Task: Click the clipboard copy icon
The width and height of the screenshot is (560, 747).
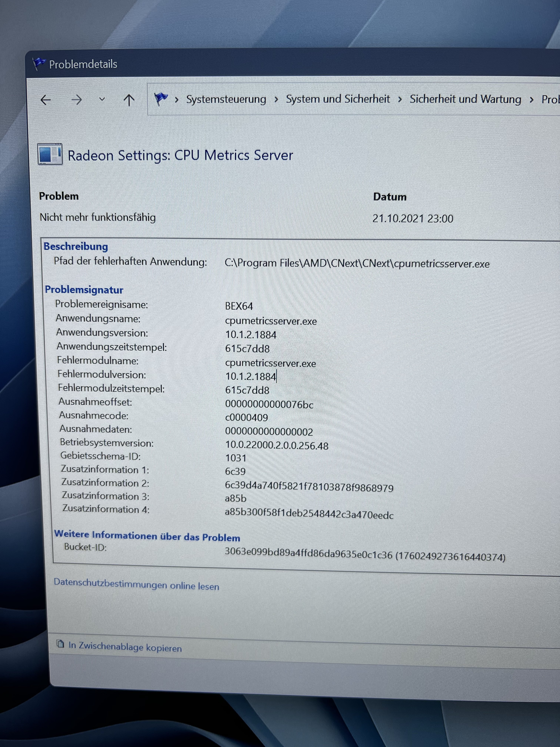Action: pyautogui.click(x=60, y=644)
